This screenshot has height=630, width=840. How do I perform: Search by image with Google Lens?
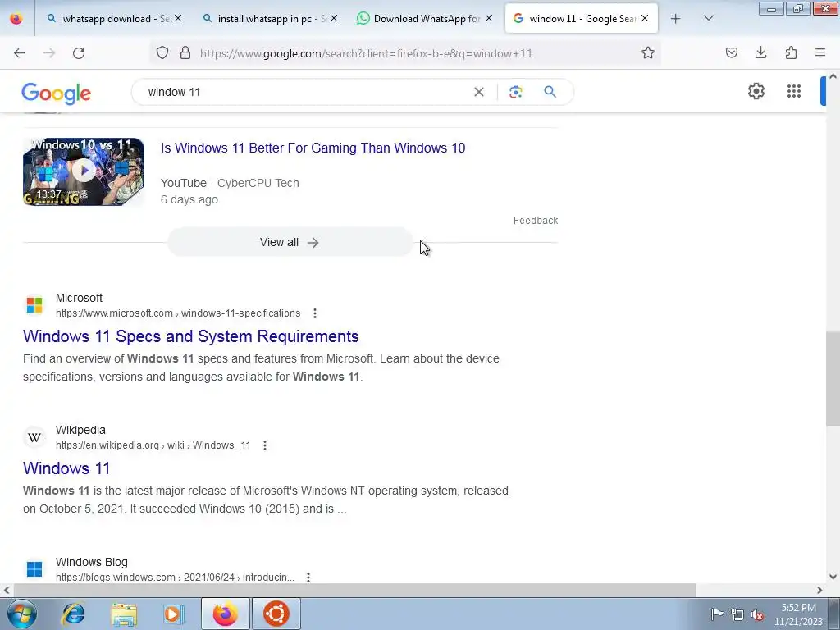pyautogui.click(x=515, y=92)
